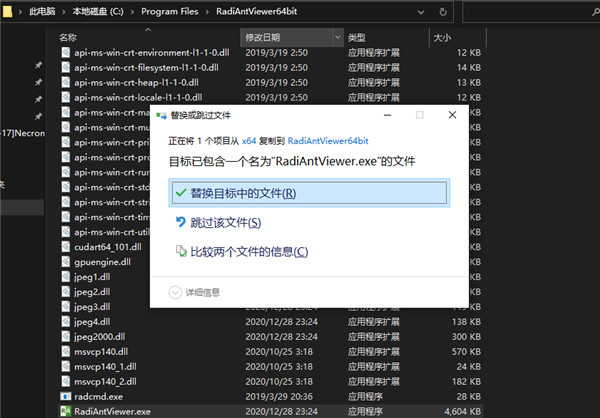Click the 2019/3/29 20:36 date cell
The width and height of the screenshot is (600, 418).
click(x=279, y=396)
